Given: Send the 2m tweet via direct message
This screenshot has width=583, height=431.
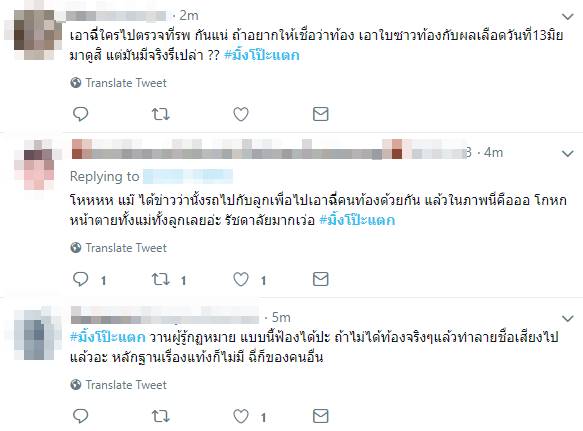Looking at the screenshot, I should [x=321, y=114].
